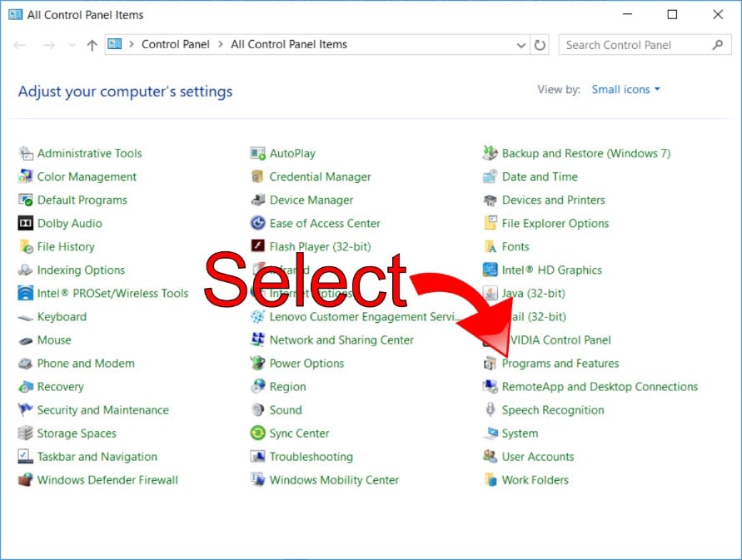
Task: Open the address bar history dropdown arrow
Action: point(521,45)
